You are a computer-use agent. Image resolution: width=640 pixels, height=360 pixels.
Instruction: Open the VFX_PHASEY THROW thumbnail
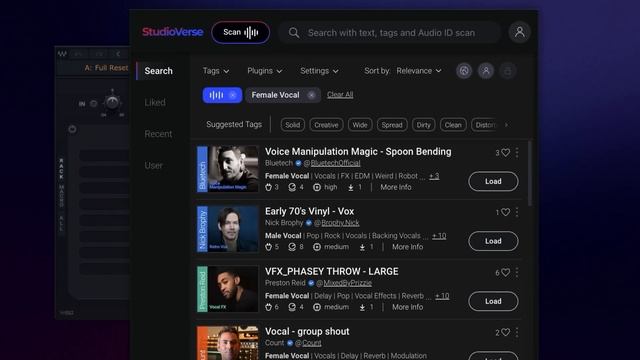click(228, 289)
